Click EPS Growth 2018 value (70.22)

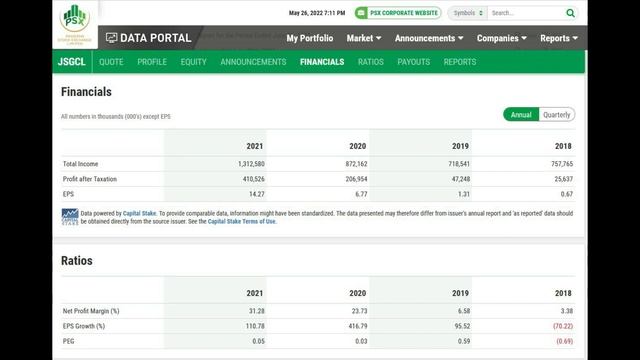(x=563, y=326)
